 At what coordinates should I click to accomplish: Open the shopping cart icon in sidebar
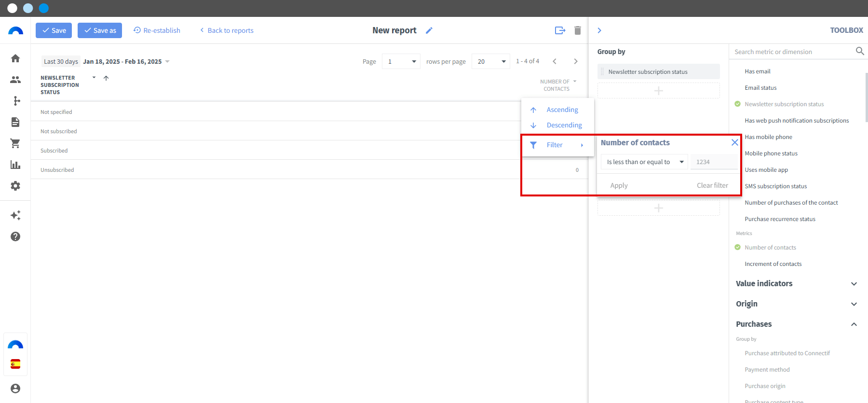[15, 143]
